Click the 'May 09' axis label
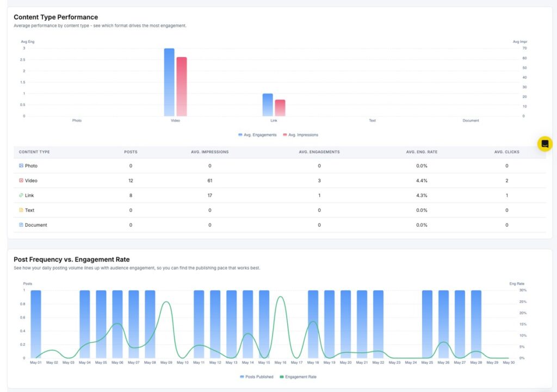The image size is (557, 392). [166, 363]
